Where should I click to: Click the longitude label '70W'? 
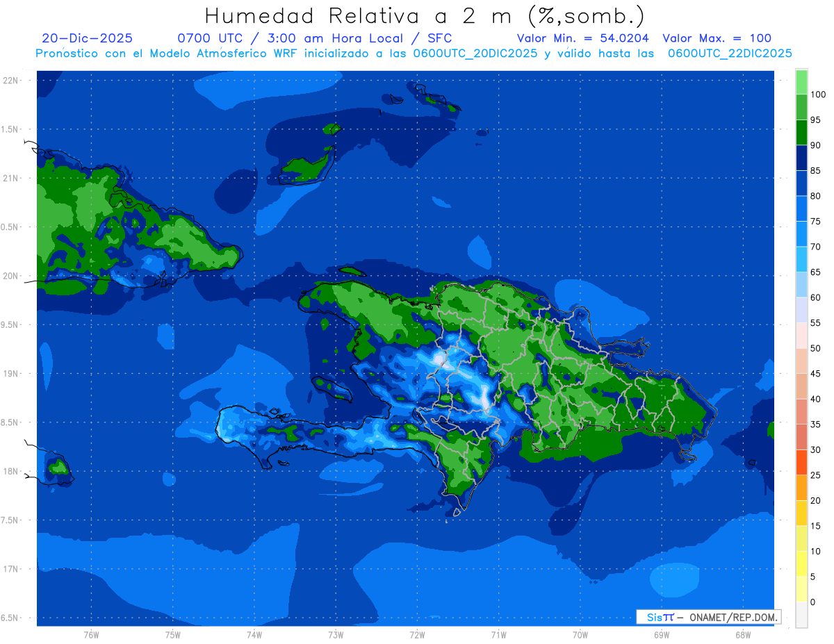580,634
